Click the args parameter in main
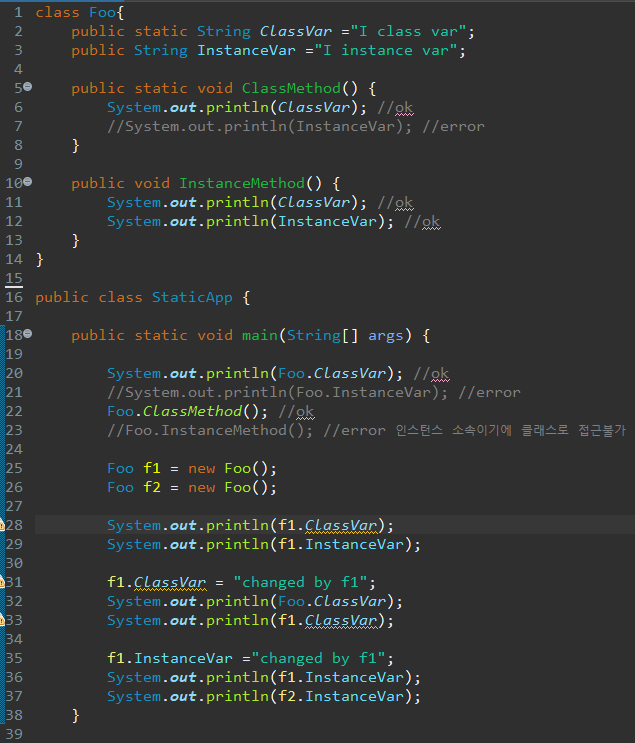635x743 pixels. coord(386,335)
